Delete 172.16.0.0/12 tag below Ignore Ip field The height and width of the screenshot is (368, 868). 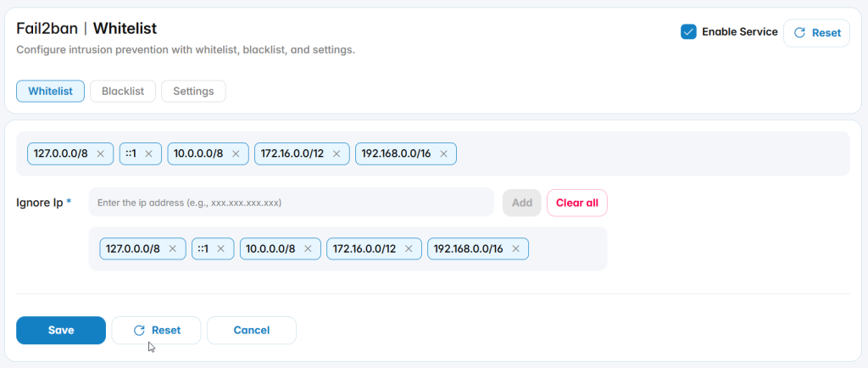point(409,249)
